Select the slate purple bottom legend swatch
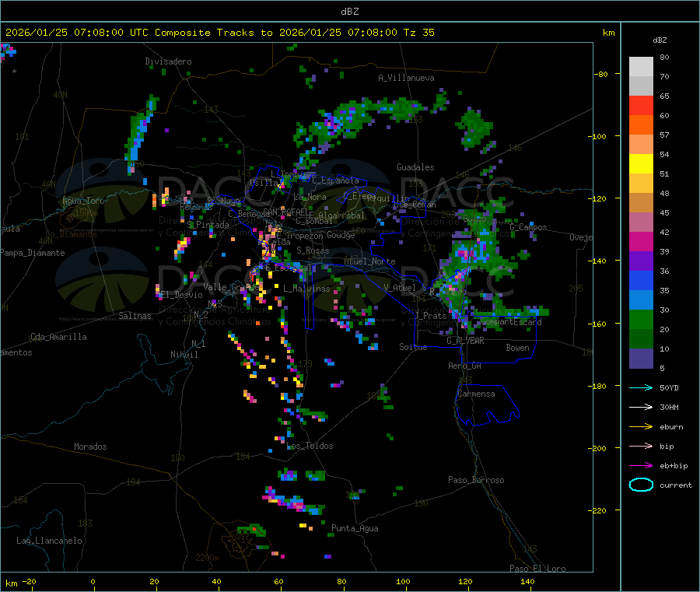The height and width of the screenshot is (592, 700). click(641, 359)
